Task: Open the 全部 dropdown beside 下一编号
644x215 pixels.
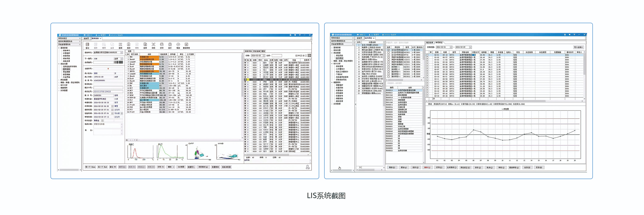Action: 122,59
